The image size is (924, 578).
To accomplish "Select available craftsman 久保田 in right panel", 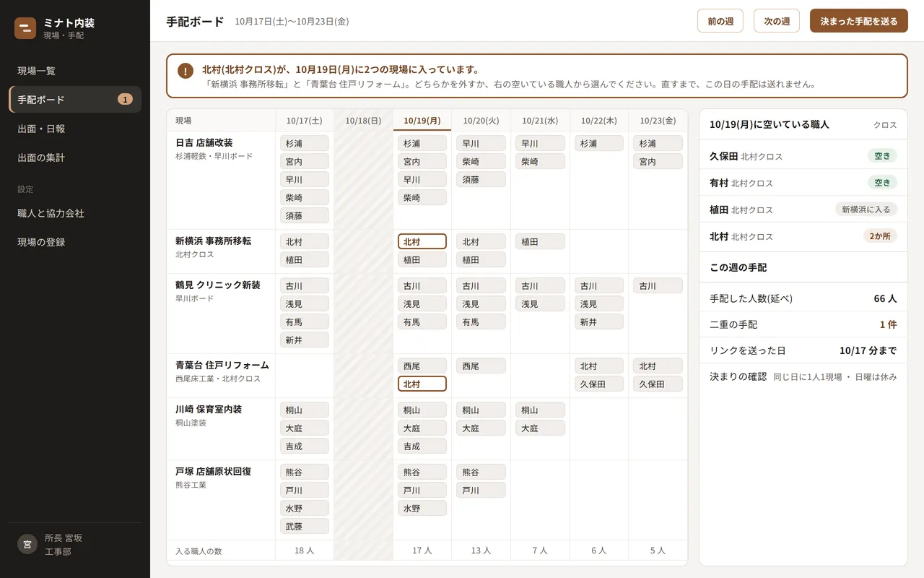I will click(x=803, y=156).
